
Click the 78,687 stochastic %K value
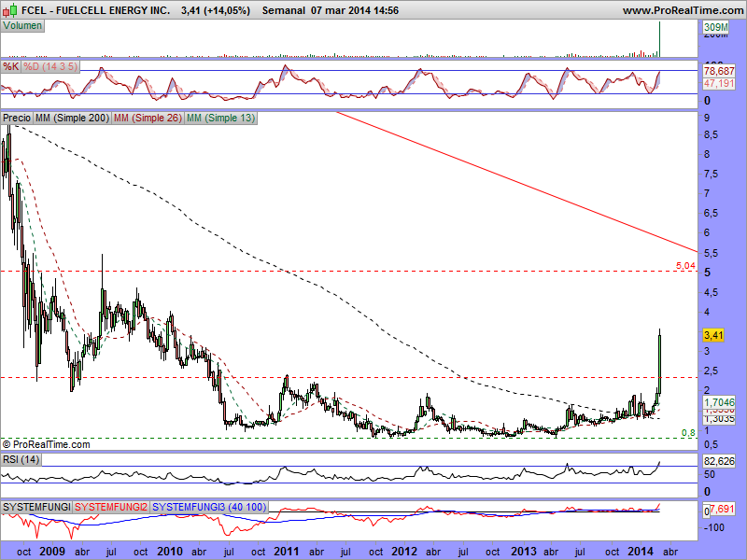point(719,71)
